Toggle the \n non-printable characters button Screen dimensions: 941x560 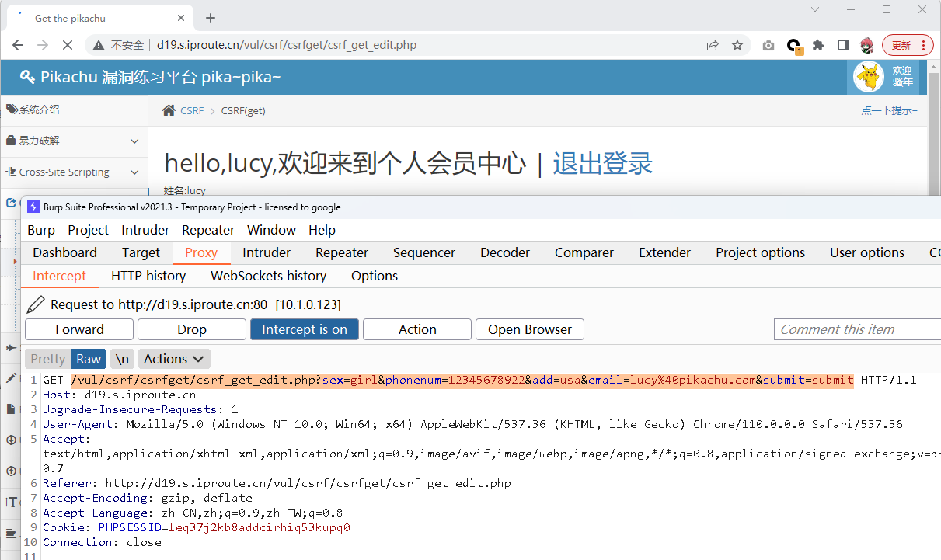pos(122,359)
